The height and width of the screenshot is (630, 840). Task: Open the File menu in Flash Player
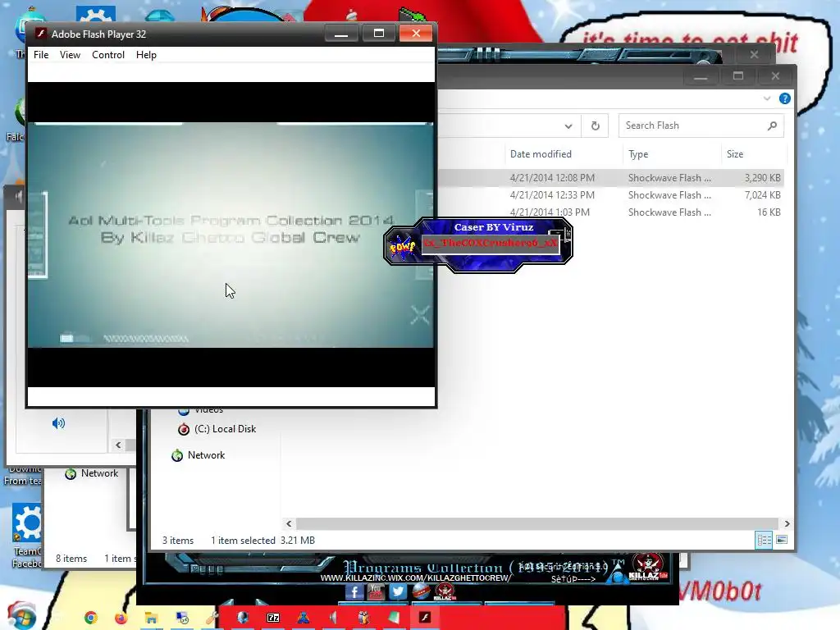pos(41,55)
